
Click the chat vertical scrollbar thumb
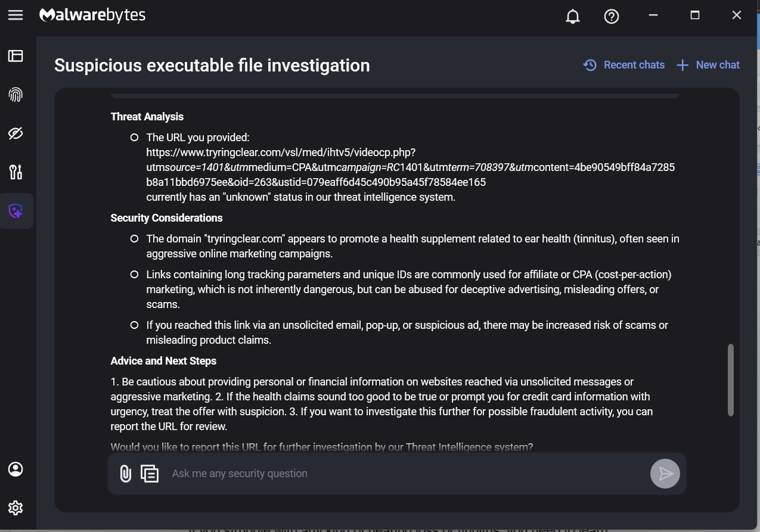click(731, 379)
